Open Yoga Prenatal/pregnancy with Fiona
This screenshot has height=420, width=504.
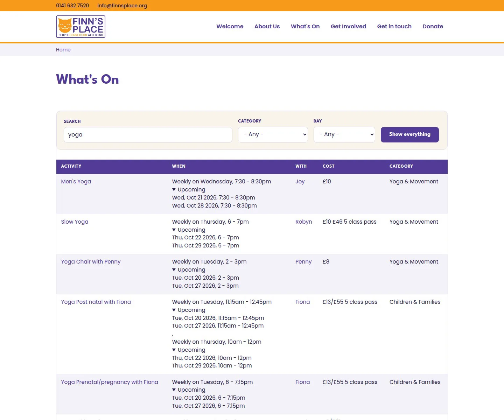(110, 382)
